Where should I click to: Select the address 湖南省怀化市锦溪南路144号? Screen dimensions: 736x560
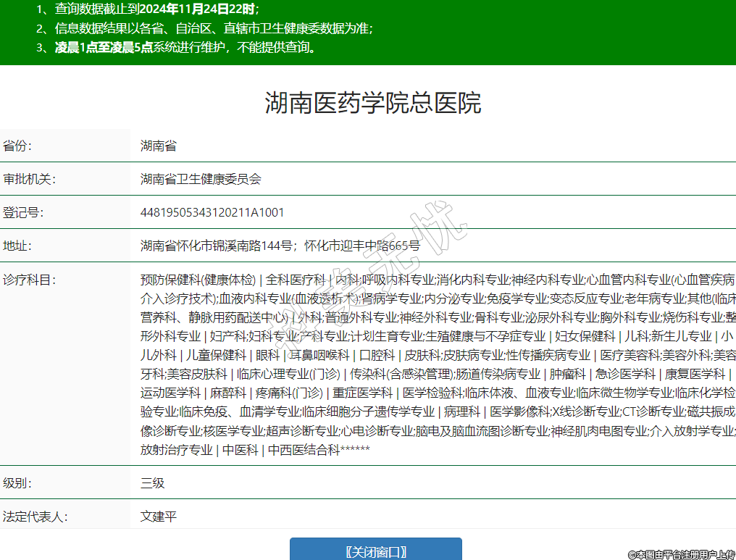tap(217, 246)
